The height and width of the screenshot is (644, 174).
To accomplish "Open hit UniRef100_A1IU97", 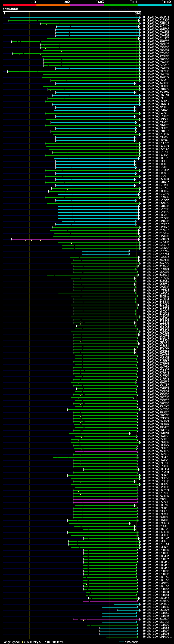I will 156,631.
